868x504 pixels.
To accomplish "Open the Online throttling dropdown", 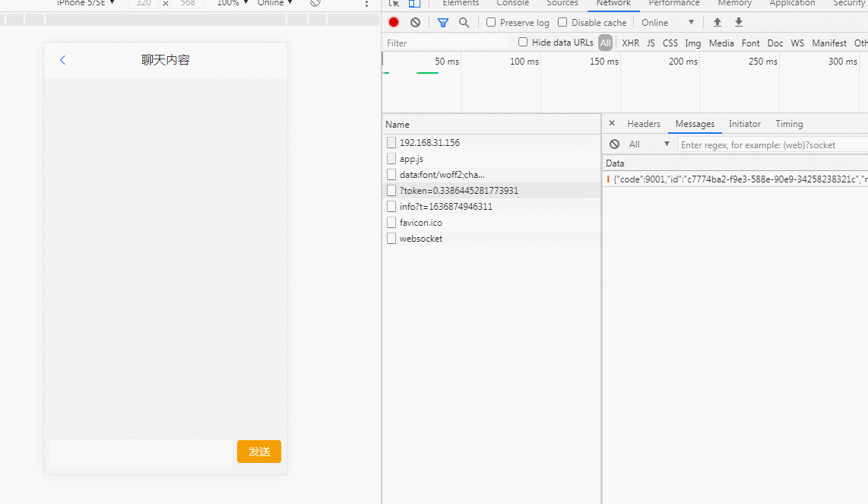I will [x=668, y=23].
